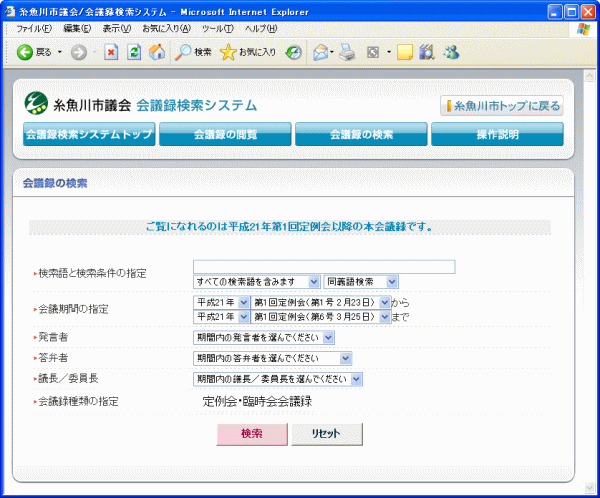The image size is (600, 498).
Task: Open the 期間内の議長/委員長を選んでください dropdown
Action: pyautogui.click(x=278, y=379)
